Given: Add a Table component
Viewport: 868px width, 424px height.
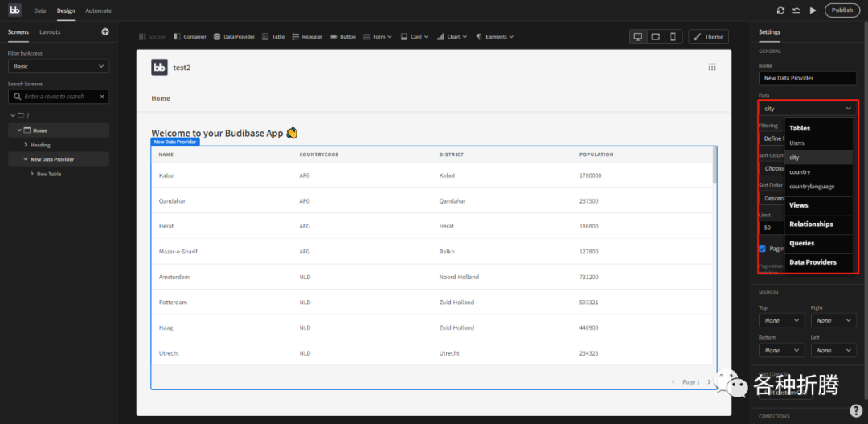Looking at the screenshot, I should pos(273,36).
